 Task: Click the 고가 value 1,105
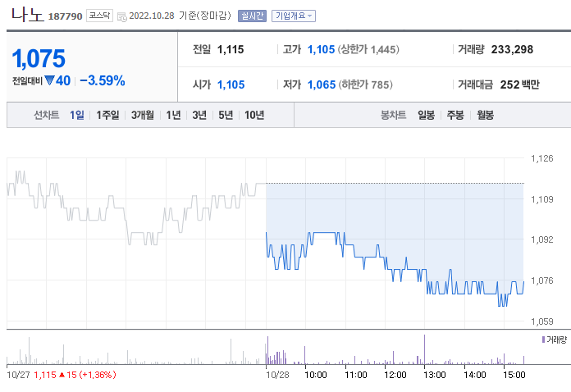pyautogui.click(x=322, y=49)
